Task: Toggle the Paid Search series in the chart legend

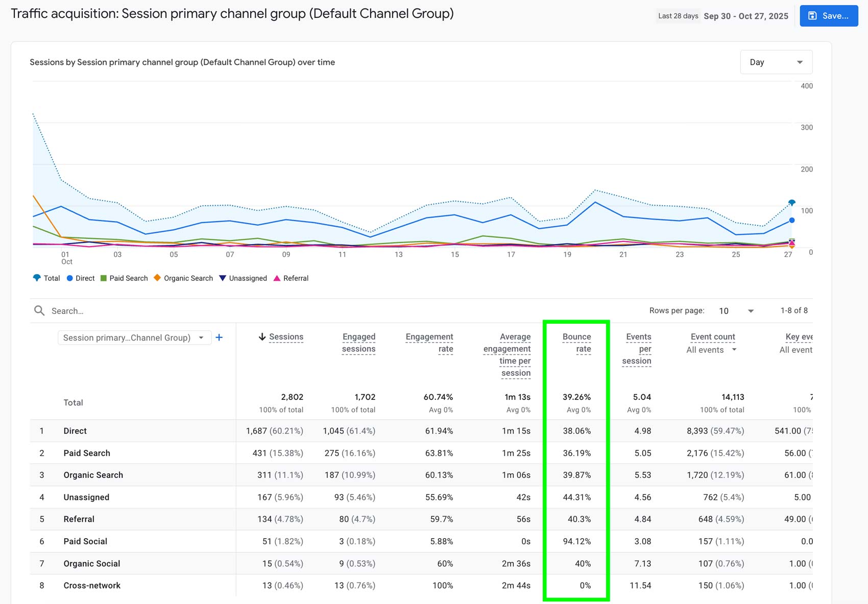Action: pos(124,278)
